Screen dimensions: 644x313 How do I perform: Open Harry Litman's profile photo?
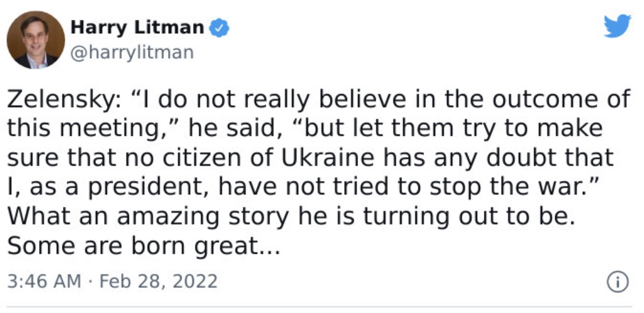pos(35,40)
